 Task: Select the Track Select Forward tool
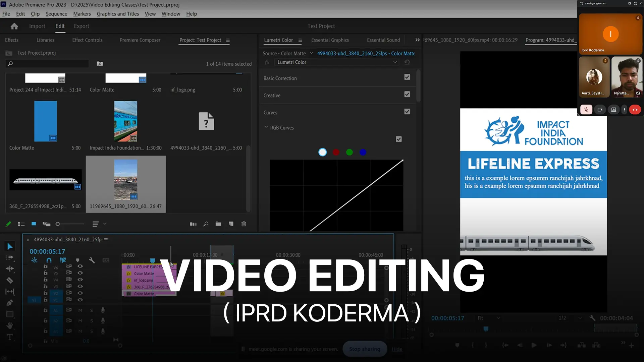tap(10, 257)
